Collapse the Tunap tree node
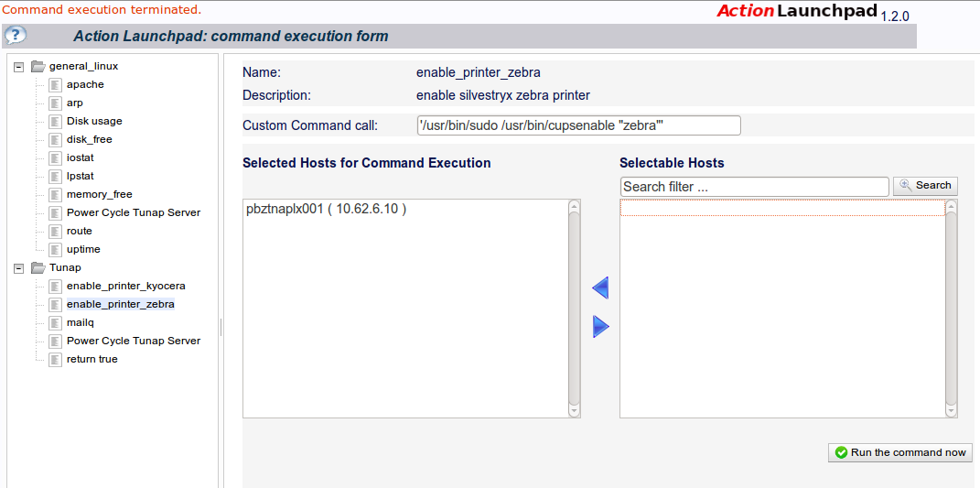Image resolution: width=980 pixels, height=488 pixels. tap(18, 267)
